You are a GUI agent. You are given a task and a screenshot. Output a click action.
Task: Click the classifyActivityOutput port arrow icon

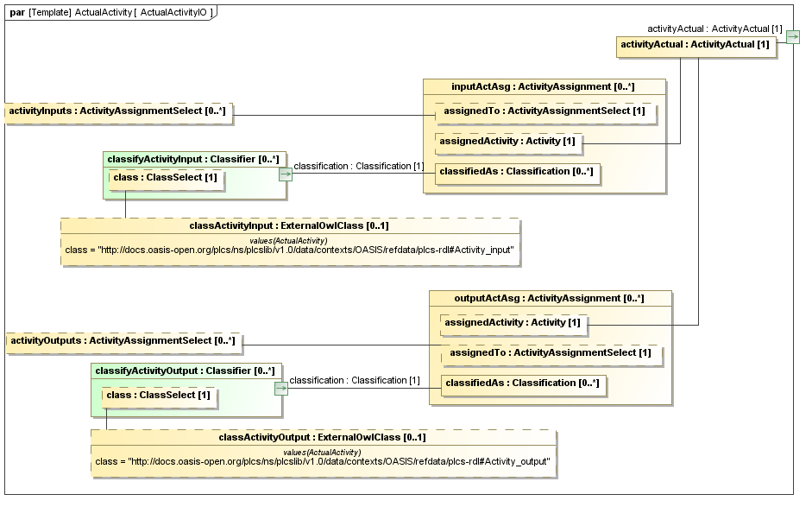(280, 388)
